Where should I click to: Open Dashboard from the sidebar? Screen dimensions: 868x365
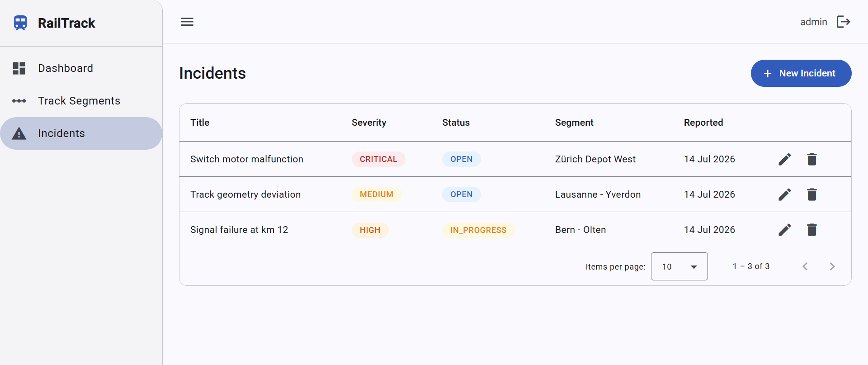pyautogui.click(x=81, y=68)
